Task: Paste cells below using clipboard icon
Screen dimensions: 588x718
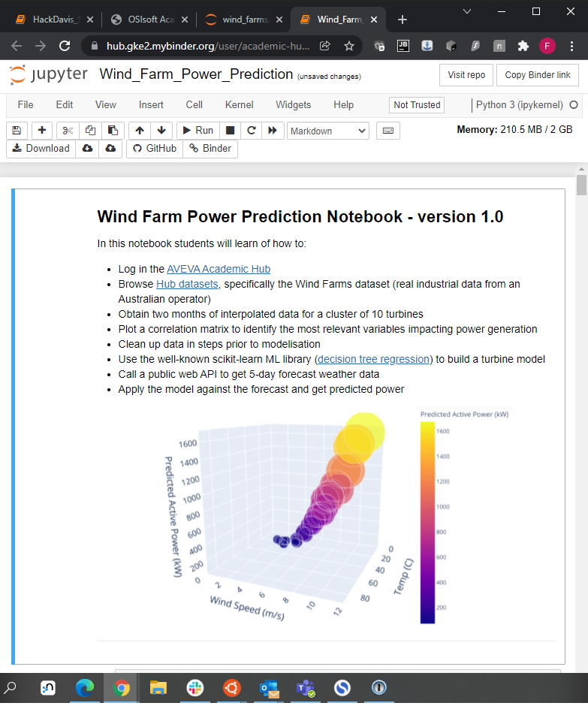Action: [112, 131]
